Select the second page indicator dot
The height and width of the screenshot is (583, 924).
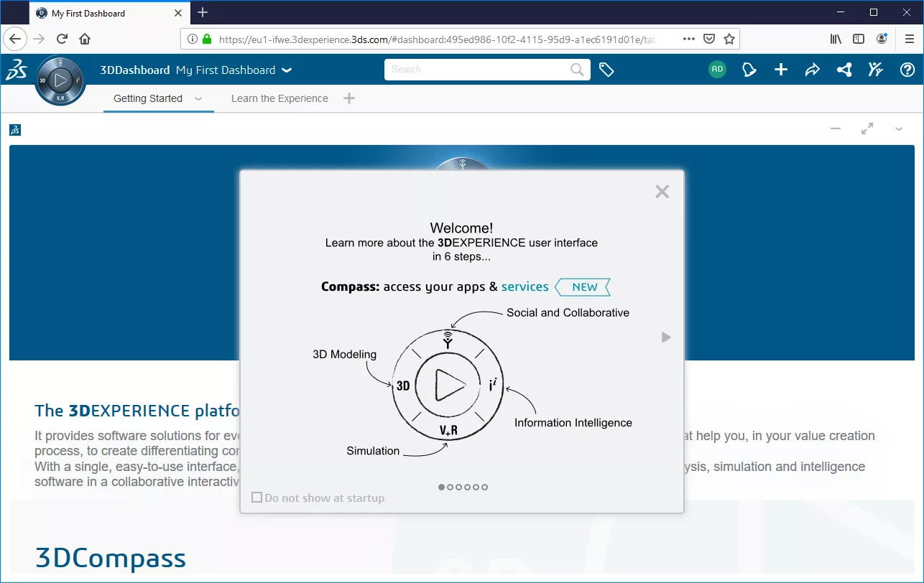(451, 487)
